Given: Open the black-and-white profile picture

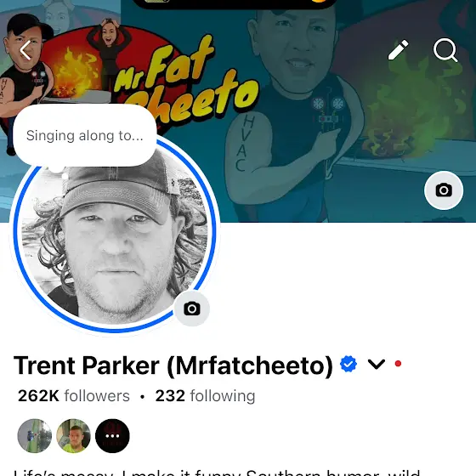Looking at the screenshot, I should tap(115, 234).
